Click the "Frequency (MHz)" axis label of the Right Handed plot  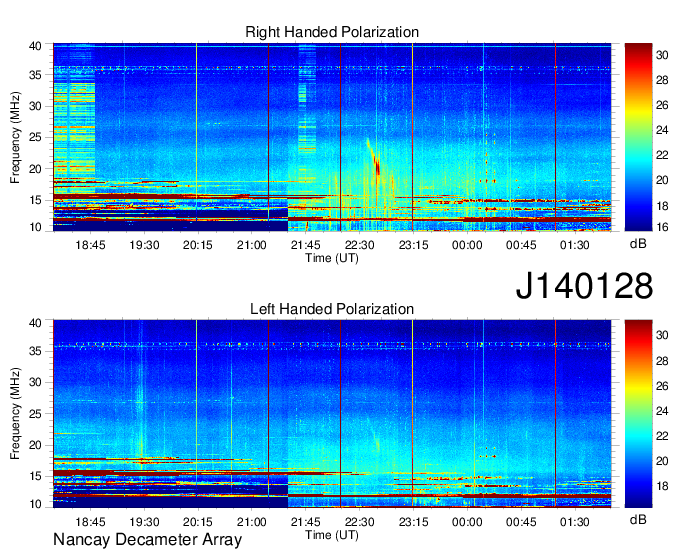(15, 137)
